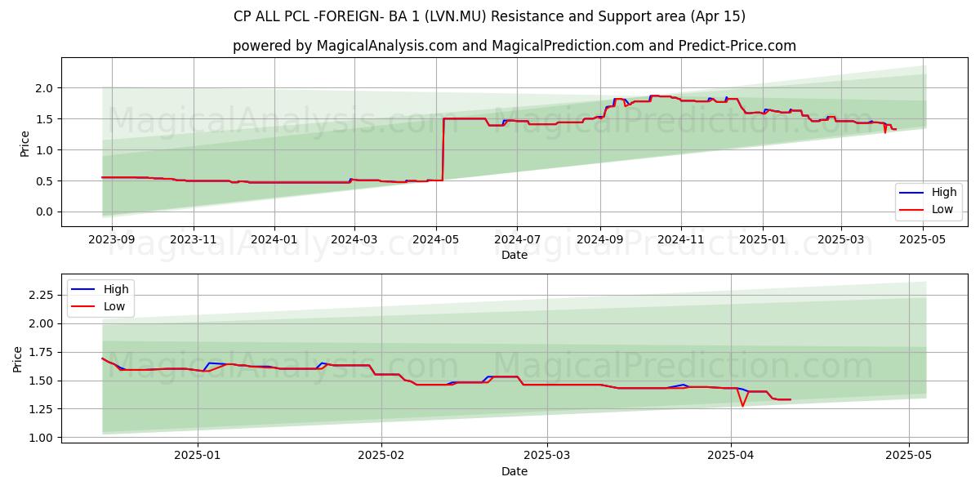The height and width of the screenshot is (490, 980).
Task: Click the bottom chart y-axis value 1.75
Action: click(x=42, y=352)
